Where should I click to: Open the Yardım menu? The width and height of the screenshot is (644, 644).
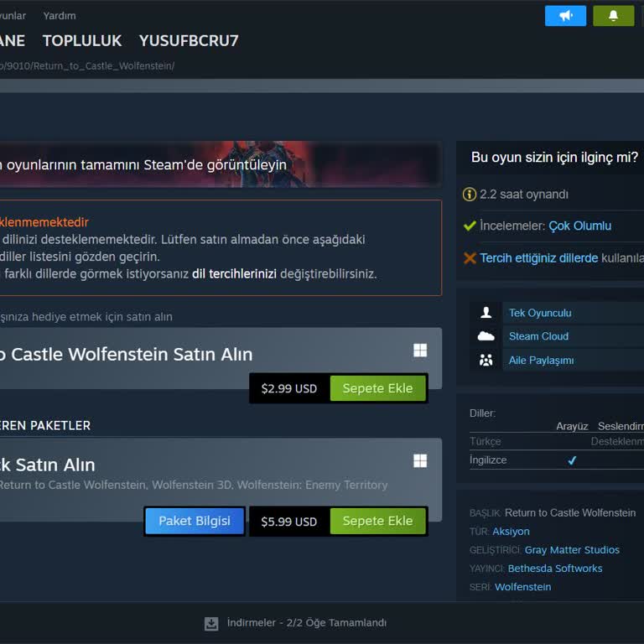[x=60, y=16]
